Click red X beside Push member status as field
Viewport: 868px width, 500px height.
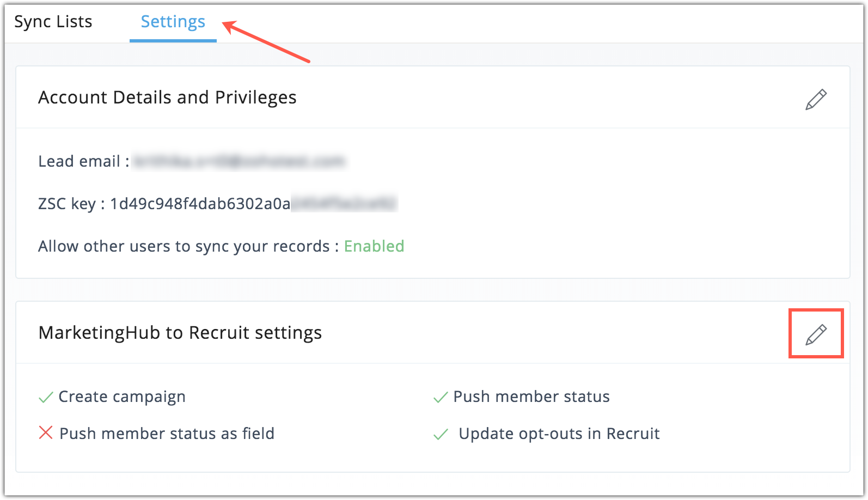click(46, 434)
